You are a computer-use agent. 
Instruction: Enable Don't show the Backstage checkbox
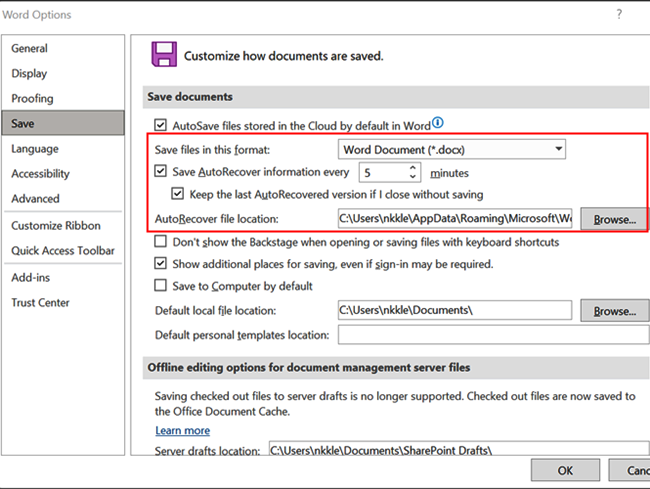(x=161, y=242)
